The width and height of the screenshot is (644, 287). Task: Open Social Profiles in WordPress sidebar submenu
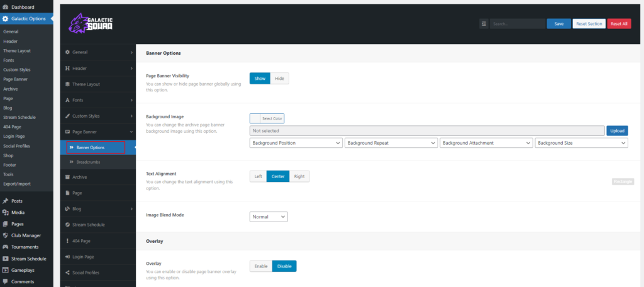17,146
